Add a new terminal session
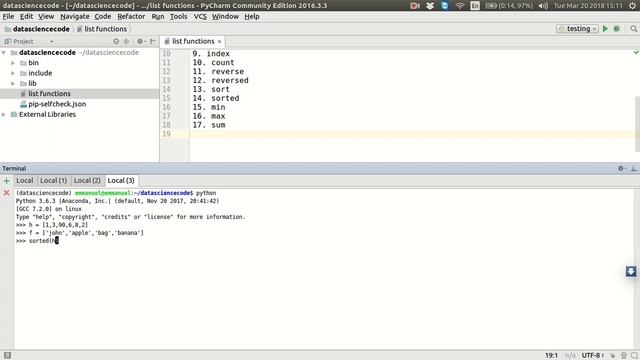Image resolution: width=640 pixels, height=360 pixels. pos(7,180)
